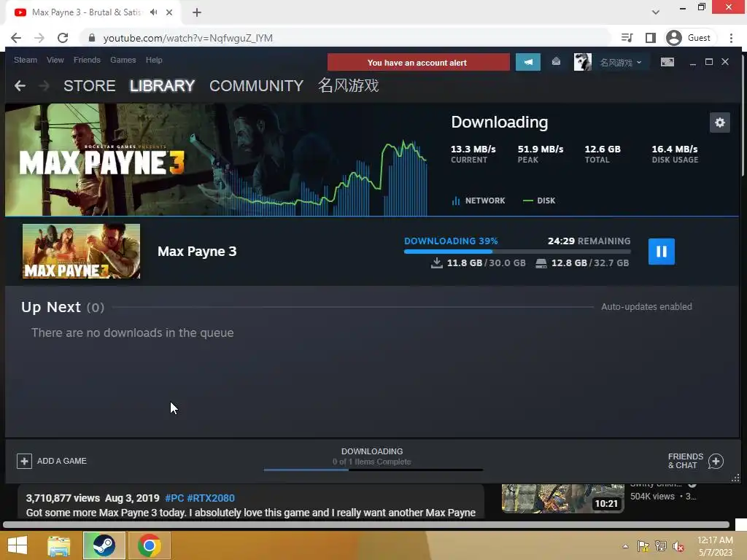Viewport: 747px width, 560px height.
Task: Click the 16.4 MB/s DISK USAGE stat
Action: [x=675, y=154]
